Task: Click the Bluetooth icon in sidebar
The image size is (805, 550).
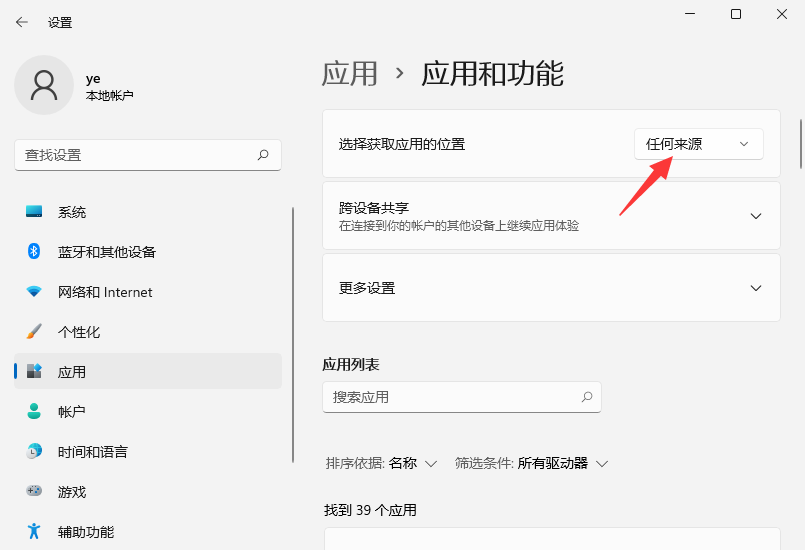Action: 34,252
